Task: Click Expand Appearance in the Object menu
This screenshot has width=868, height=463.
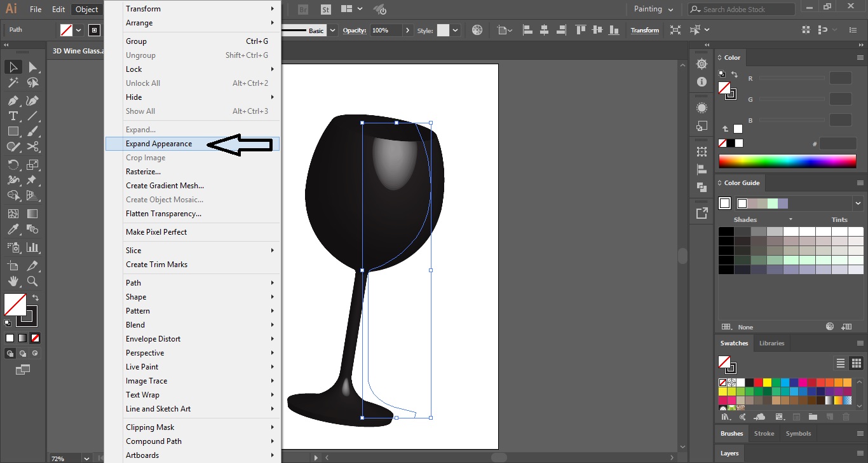Action: point(158,143)
